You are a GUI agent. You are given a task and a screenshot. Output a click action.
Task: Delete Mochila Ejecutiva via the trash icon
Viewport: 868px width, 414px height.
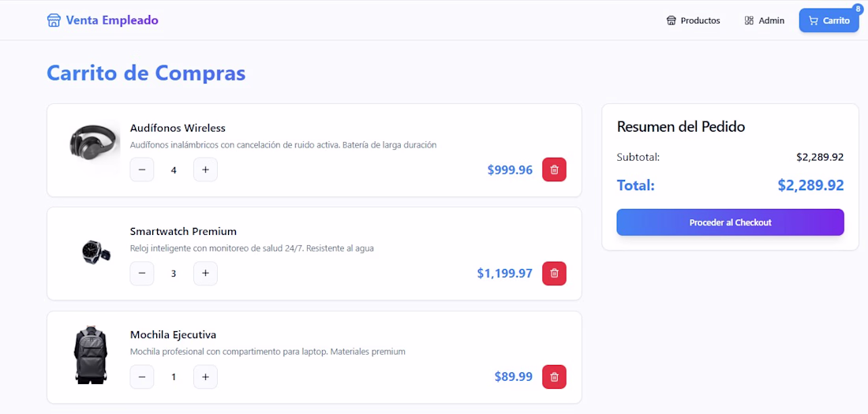(554, 377)
